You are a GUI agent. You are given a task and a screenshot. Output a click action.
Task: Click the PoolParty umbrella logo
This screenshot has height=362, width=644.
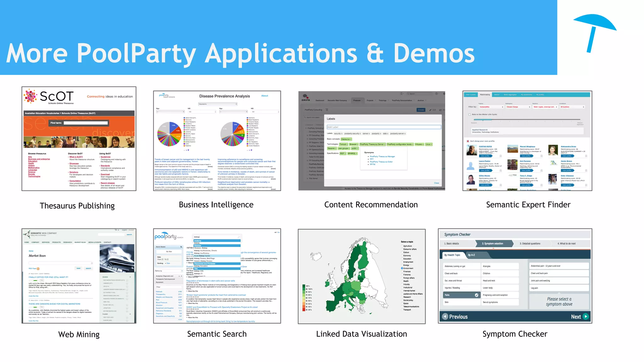click(x=595, y=33)
